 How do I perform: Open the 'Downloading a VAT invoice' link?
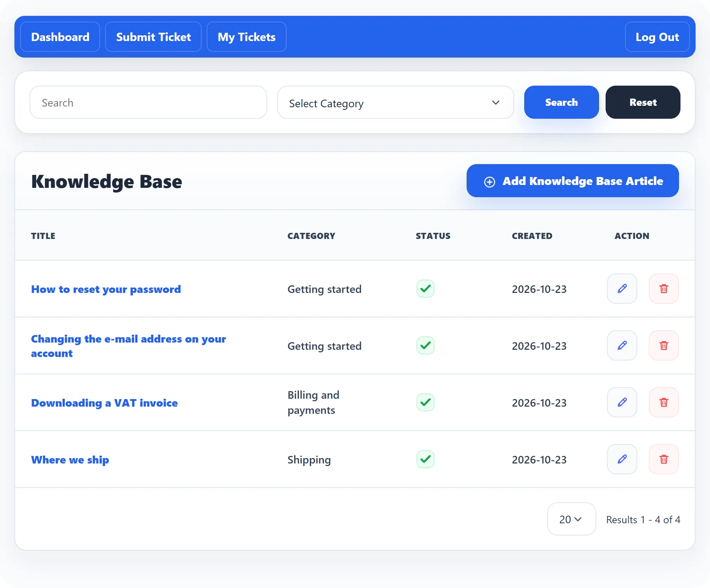pos(104,403)
